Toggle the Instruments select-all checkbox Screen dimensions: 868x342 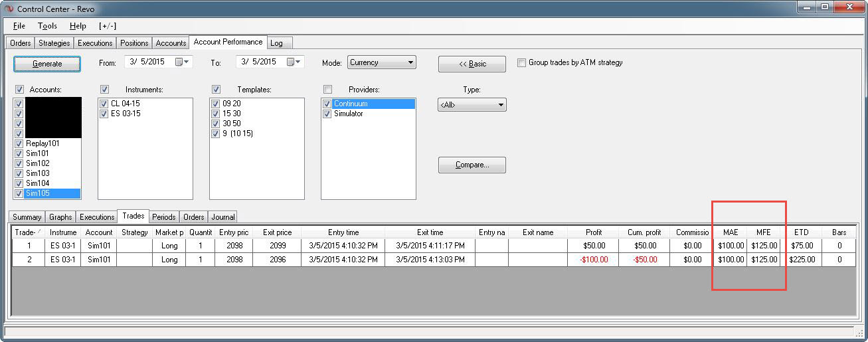pyautogui.click(x=104, y=89)
